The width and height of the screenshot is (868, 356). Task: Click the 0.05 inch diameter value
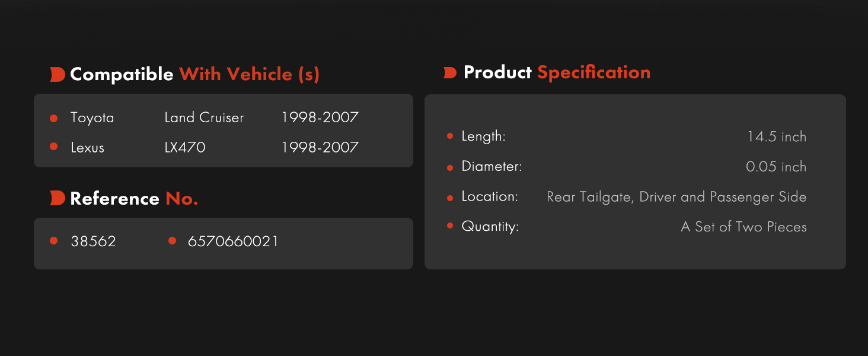click(x=776, y=167)
